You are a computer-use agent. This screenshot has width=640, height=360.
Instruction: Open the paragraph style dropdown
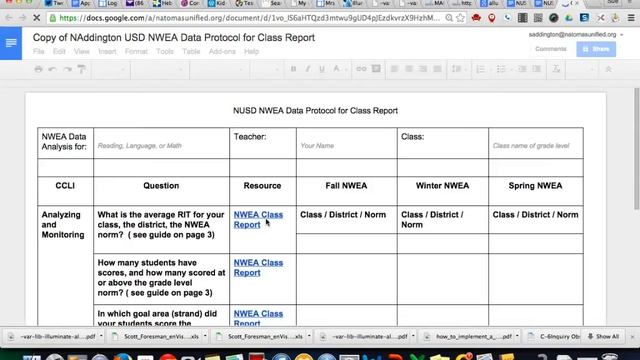159,69
